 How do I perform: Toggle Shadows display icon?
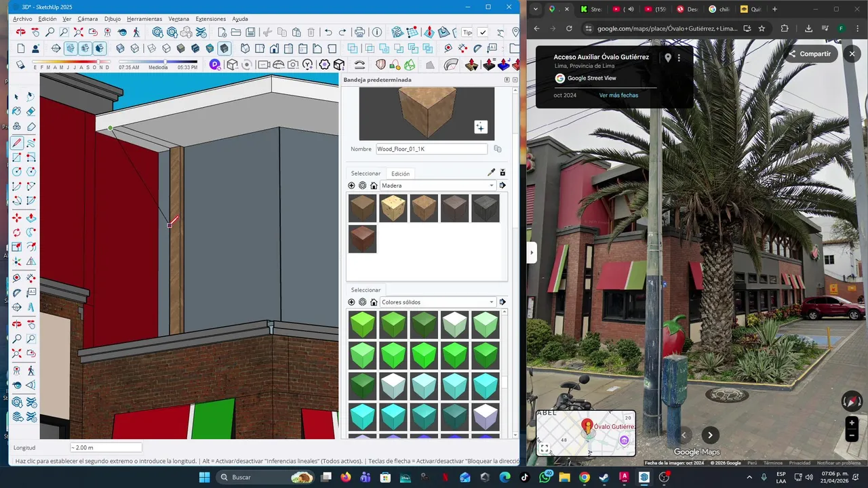pos(20,64)
